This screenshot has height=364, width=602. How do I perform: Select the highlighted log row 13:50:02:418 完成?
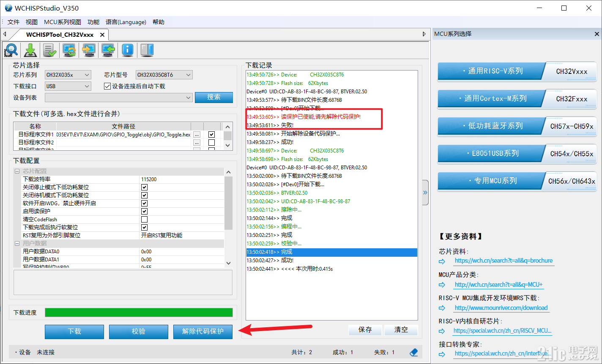pos(332,252)
